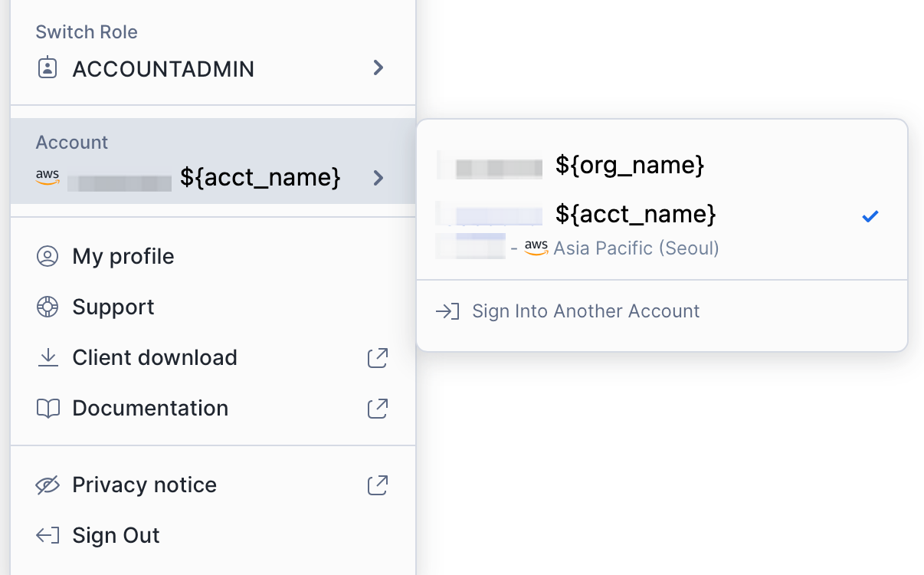This screenshot has height=575, width=924.
Task: Click the Client download arrow icon
Action: coord(48,357)
